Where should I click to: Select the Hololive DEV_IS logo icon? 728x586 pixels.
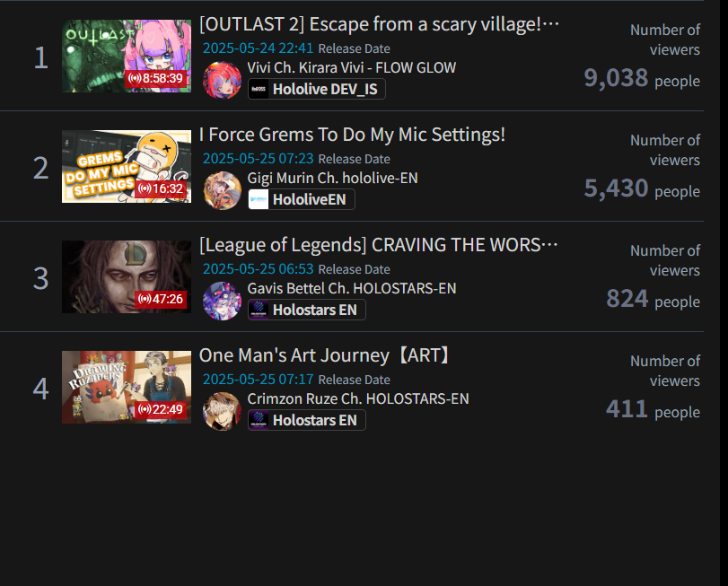tap(259, 89)
